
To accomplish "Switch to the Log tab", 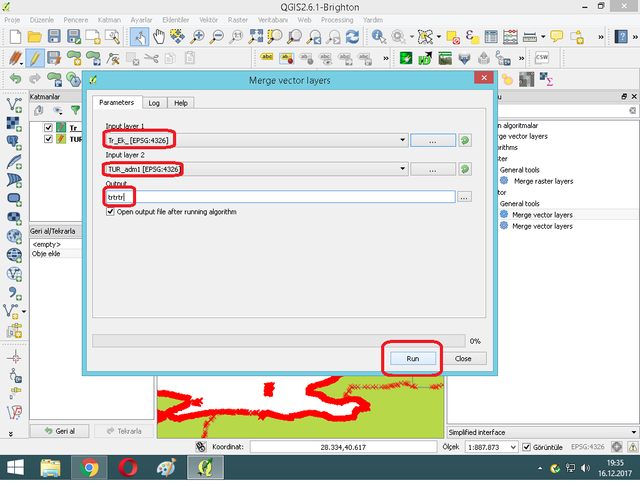I will [x=154, y=103].
